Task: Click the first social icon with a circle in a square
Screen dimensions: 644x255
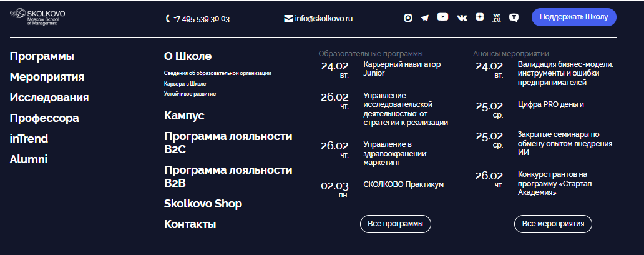Action: pyautogui.click(x=408, y=18)
